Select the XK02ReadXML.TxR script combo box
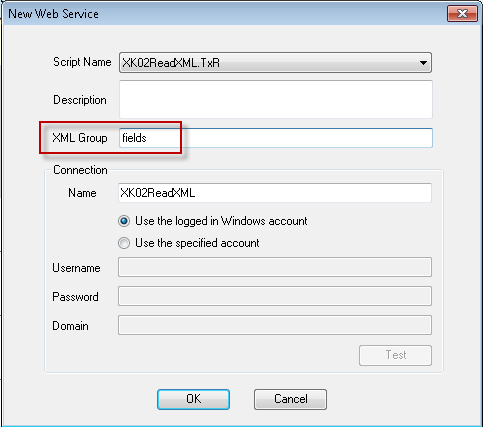Viewport: 483px width, 427px height. pos(275,63)
